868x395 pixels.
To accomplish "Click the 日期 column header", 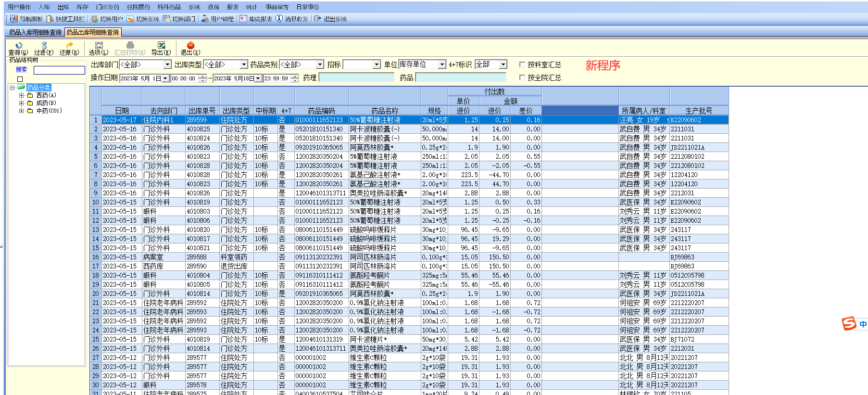I will tap(122, 111).
